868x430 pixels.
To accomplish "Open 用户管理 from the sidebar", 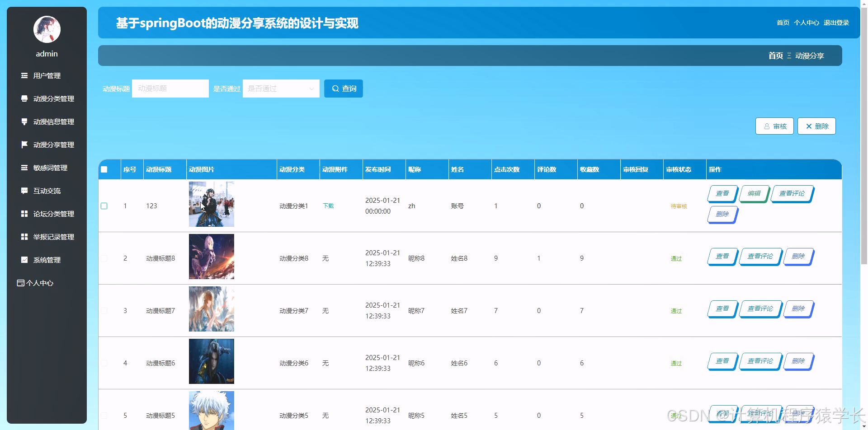I will pos(47,75).
